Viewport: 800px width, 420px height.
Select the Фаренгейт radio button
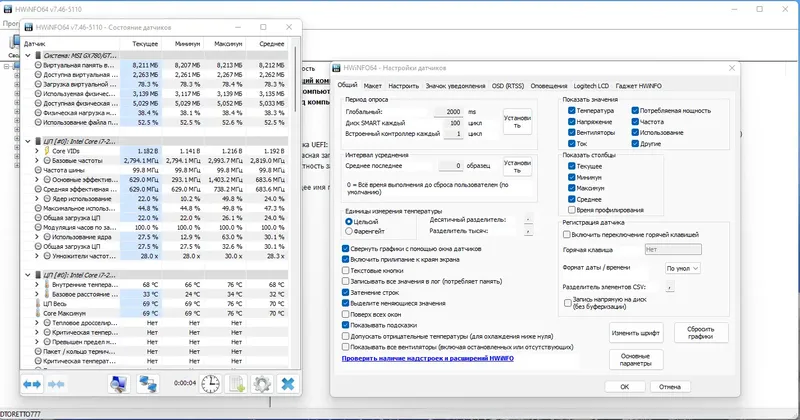click(349, 231)
